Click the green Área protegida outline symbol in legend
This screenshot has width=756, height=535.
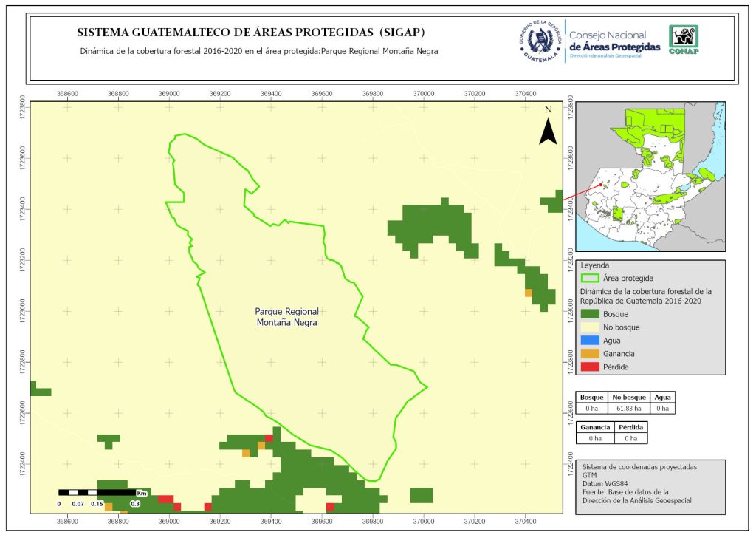591,279
